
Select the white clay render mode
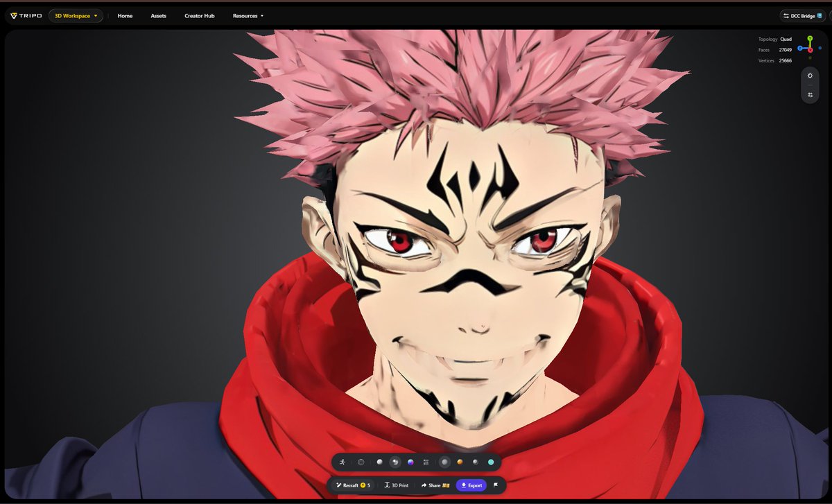(379, 462)
